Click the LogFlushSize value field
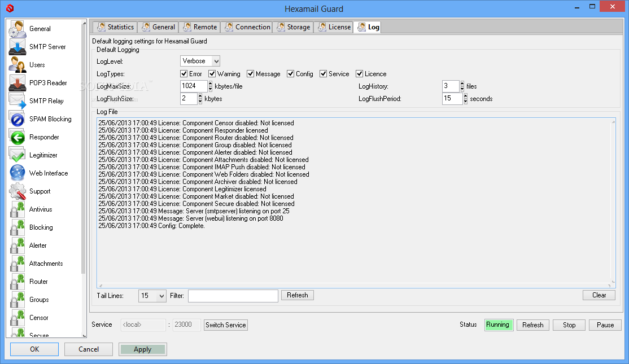This screenshot has width=629, height=364. point(189,99)
